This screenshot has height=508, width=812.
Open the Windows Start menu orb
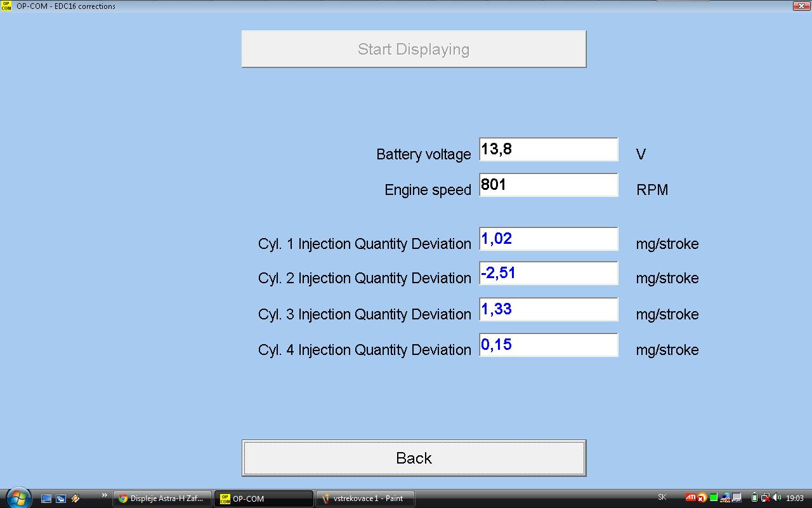pyautogui.click(x=18, y=498)
